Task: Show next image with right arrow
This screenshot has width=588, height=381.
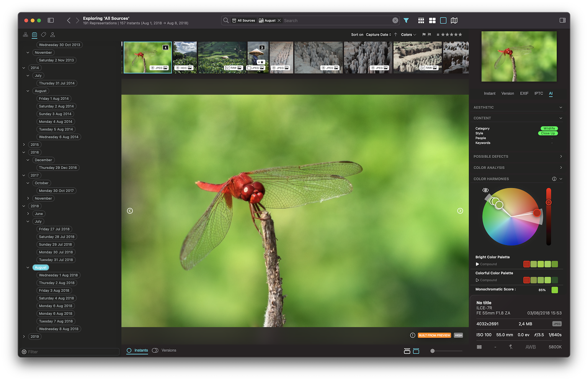Action: [460, 211]
